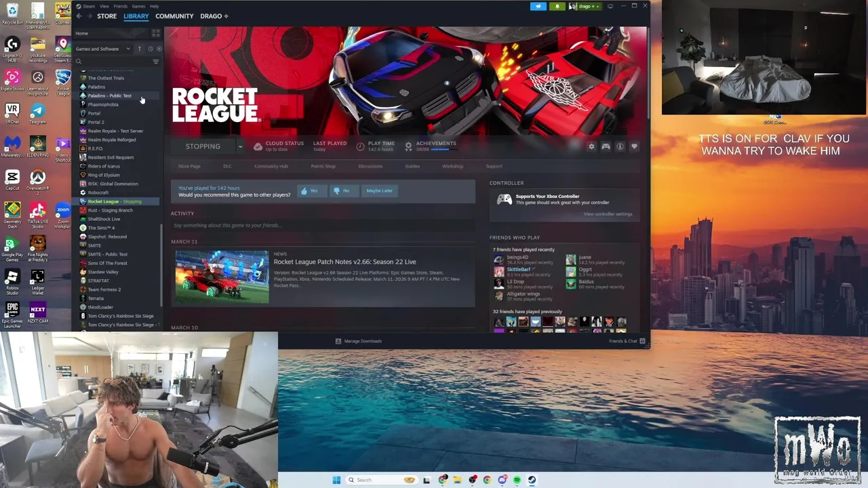The width and height of the screenshot is (868, 488).
Task: Open controller settings gamepad icon
Action: click(x=606, y=146)
